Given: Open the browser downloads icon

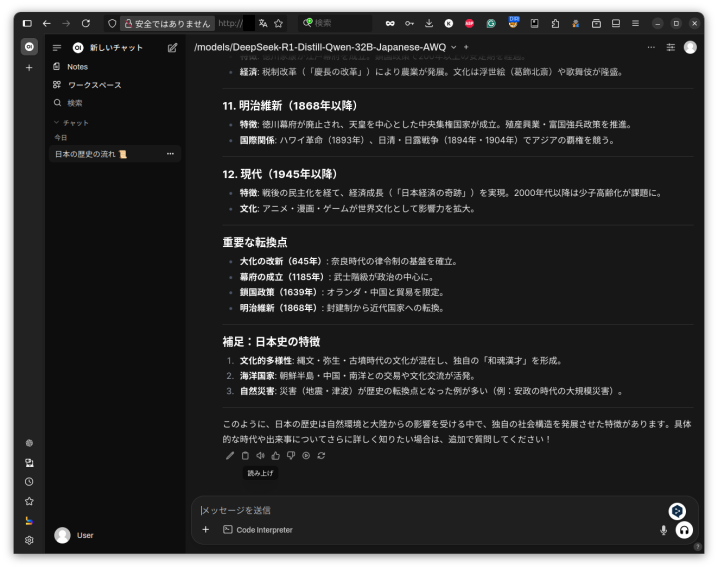Looking at the screenshot, I should [429, 23].
